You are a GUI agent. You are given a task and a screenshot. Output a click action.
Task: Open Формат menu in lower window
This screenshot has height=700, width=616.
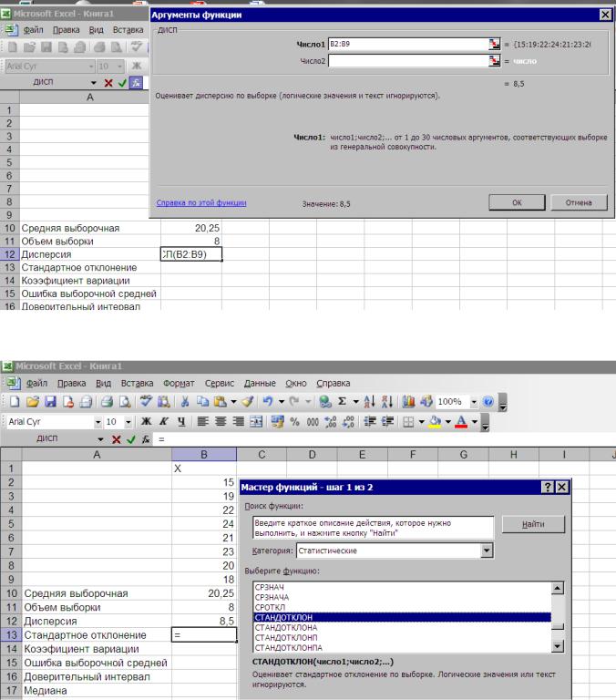(x=179, y=383)
